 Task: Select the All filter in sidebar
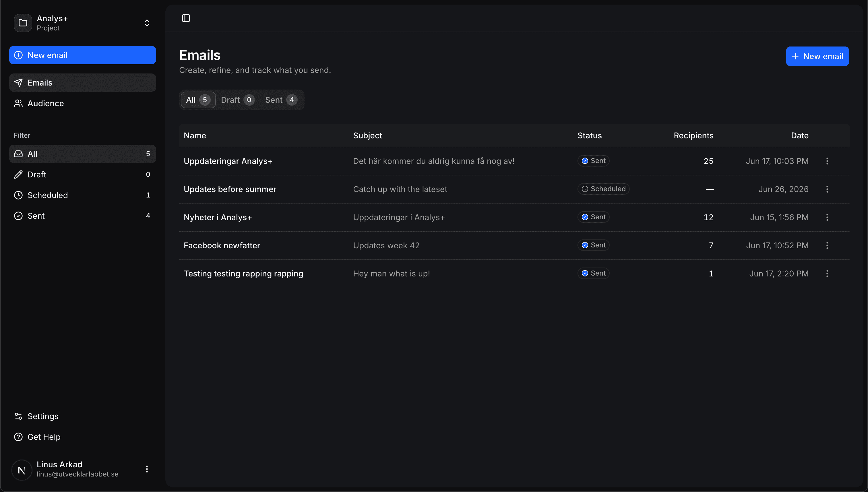click(x=82, y=154)
